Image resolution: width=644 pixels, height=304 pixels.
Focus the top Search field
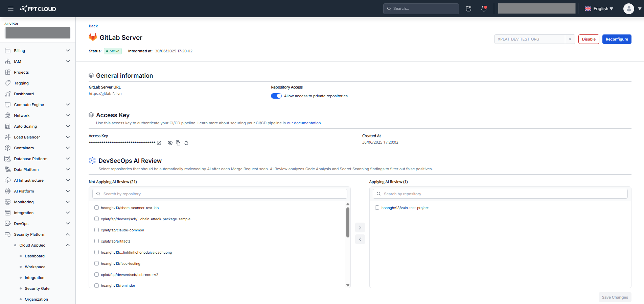(x=421, y=9)
